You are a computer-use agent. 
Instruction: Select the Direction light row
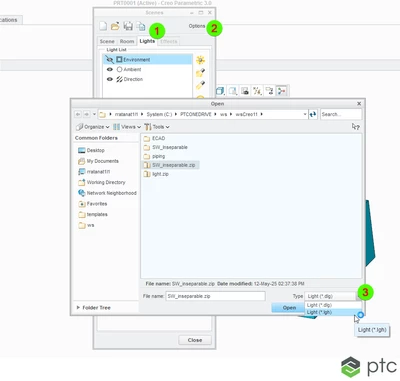click(x=148, y=79)
